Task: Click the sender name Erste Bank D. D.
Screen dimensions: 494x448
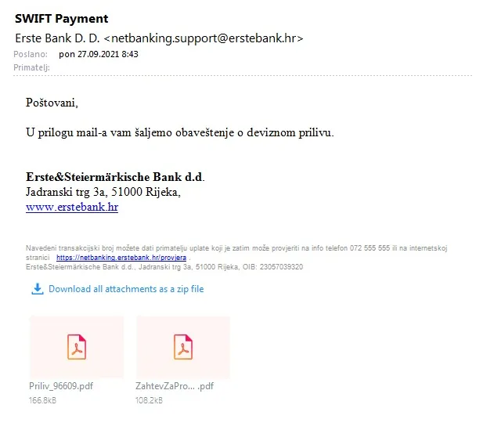Action: [x=57, y=38]
